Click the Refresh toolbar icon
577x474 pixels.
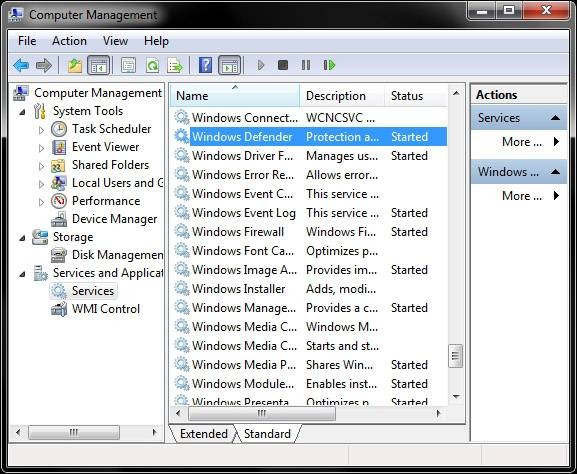click(152, 66)
